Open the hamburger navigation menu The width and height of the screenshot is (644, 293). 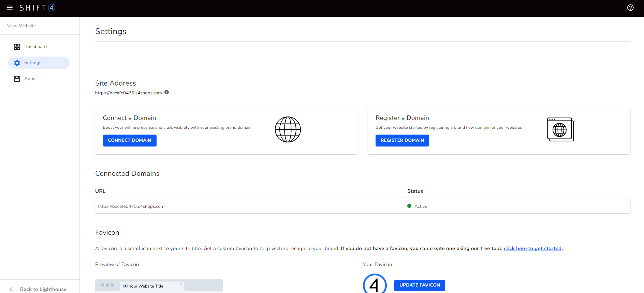pyautogui.click(x=10, y=7)
